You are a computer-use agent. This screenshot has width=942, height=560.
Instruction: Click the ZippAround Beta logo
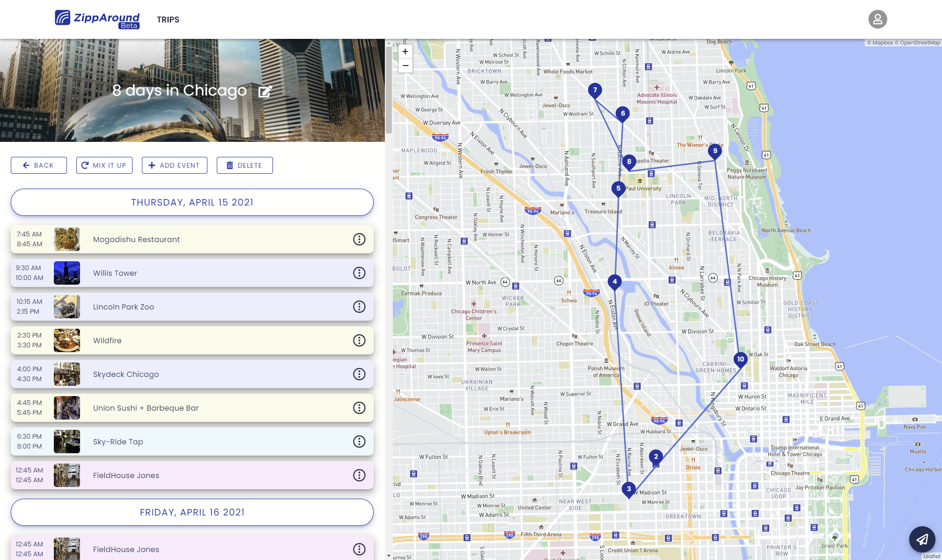(x=97, y=19)
